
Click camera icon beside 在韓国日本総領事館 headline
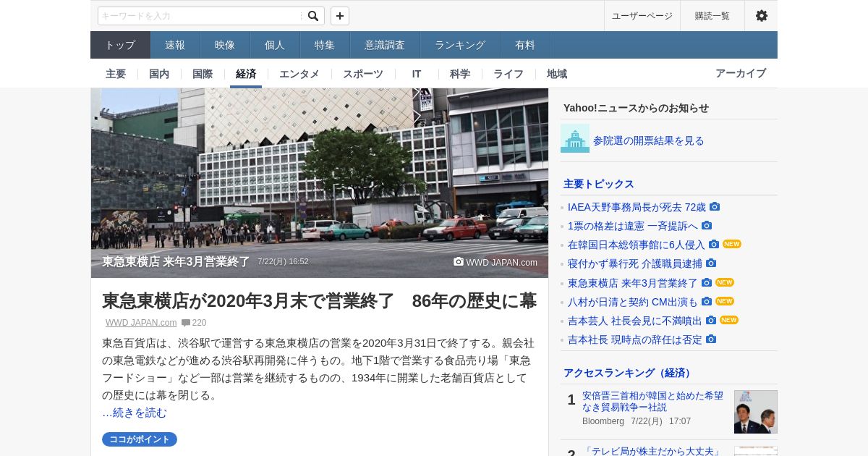tap(714, 245)
